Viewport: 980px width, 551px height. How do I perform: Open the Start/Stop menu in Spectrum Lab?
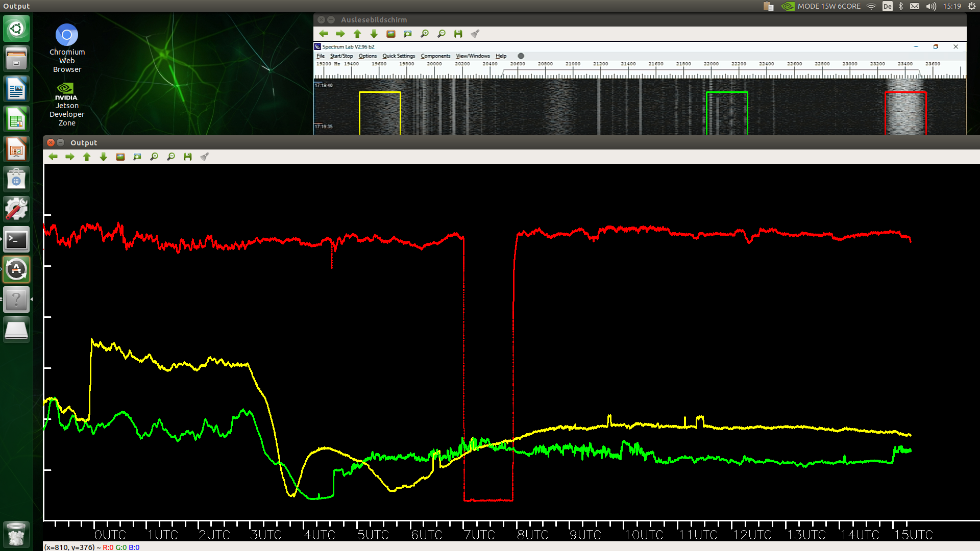(x=341, y=56)
